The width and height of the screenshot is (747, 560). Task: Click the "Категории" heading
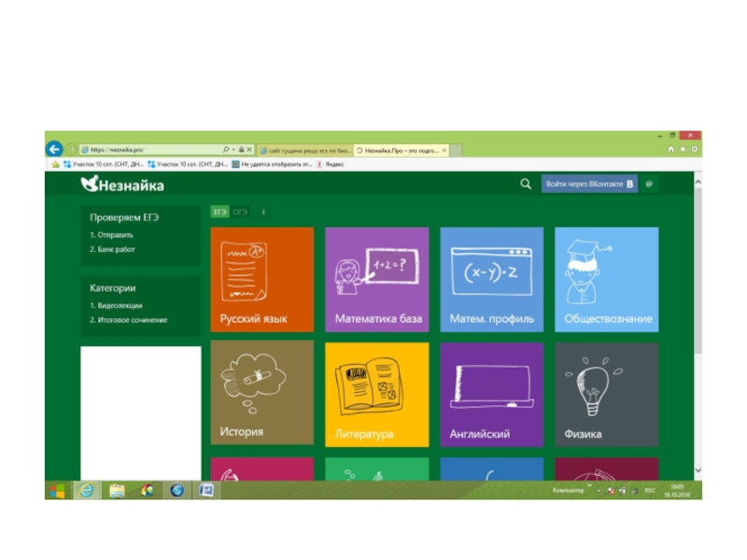pyautogui.click(x=113, y=288)
